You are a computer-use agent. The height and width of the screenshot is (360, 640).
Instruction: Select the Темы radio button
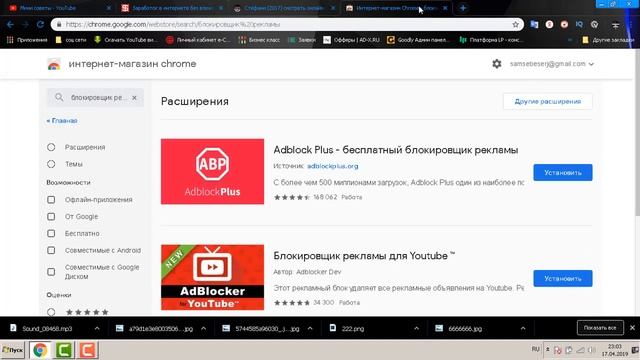[51, 164]
